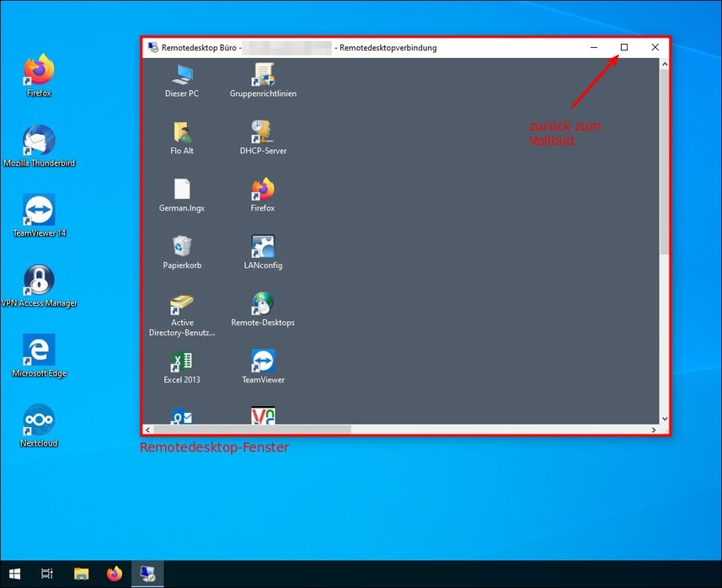This screenshot has height=588, width=722.
Task: Click the down arrow of vertical scrollbar
Action: pos(664,419)
